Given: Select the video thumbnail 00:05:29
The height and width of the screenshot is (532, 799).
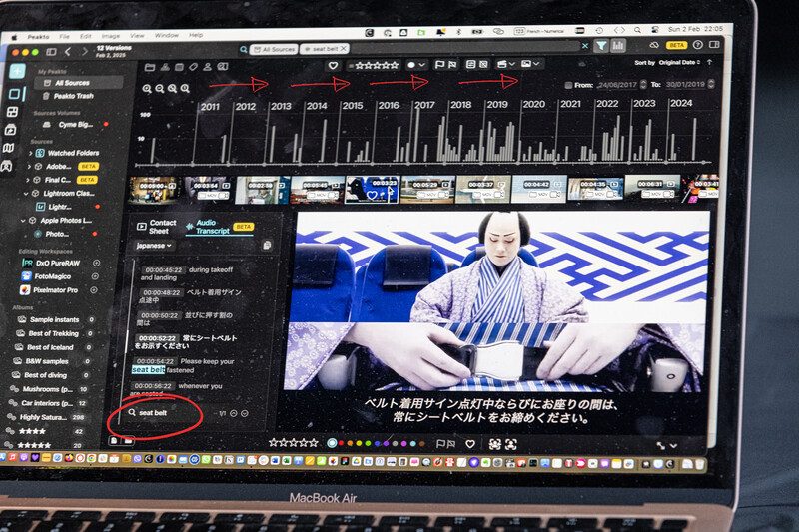Looking at the screenshot, I should (427, 190).
